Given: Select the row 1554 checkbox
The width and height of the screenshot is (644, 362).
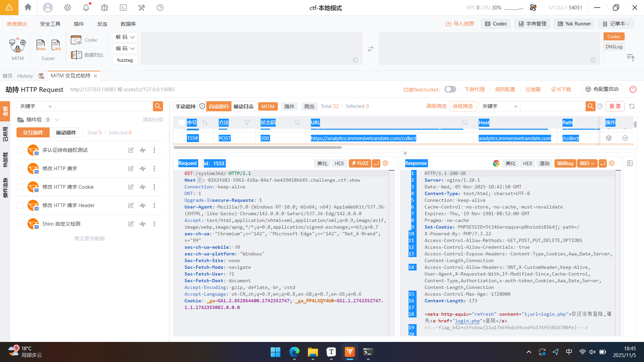Looking at the screenshot, I should click(x=181, y=138).
